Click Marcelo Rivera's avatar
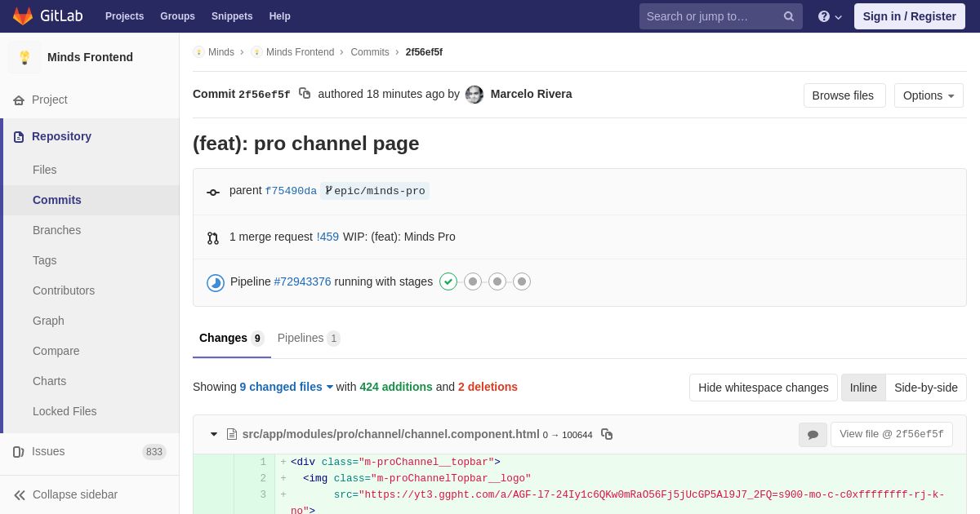Image resolution: width=980 pixels, height=514 pixels. (474, 95)
